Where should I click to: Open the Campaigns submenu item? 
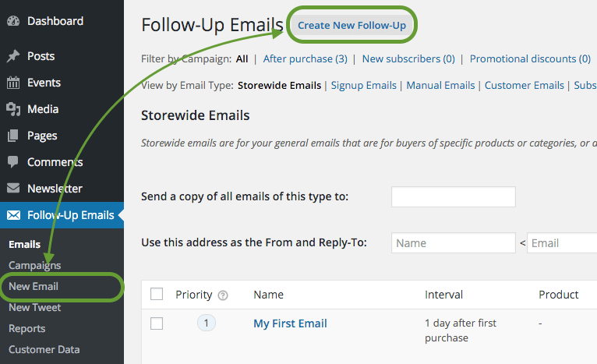pos(34,266)
